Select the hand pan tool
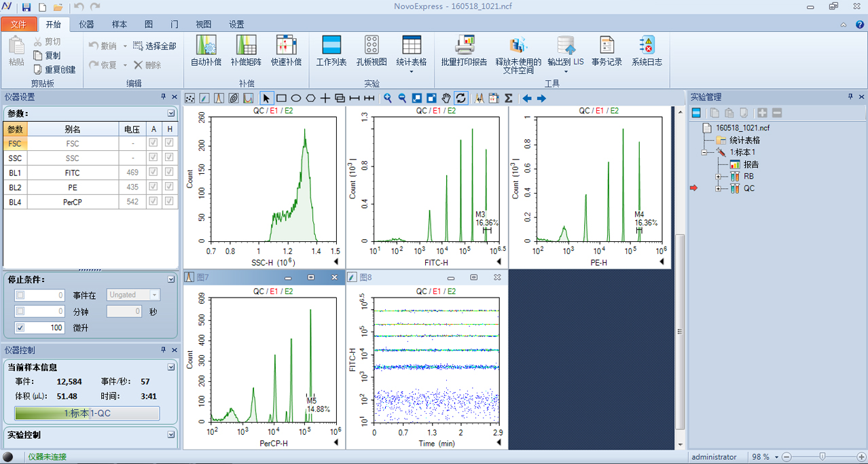The width and height of the screenshot is (868, 464). (446, 99)
